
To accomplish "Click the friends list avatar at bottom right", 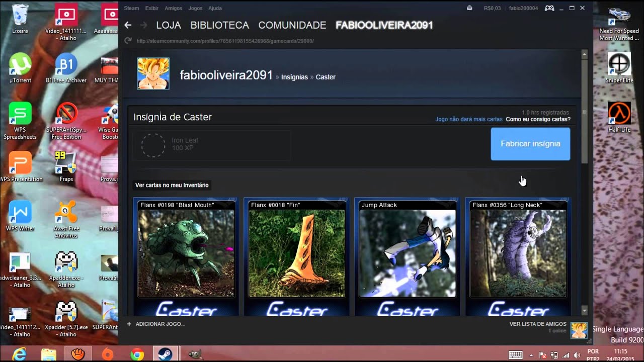I will [579, 330].
